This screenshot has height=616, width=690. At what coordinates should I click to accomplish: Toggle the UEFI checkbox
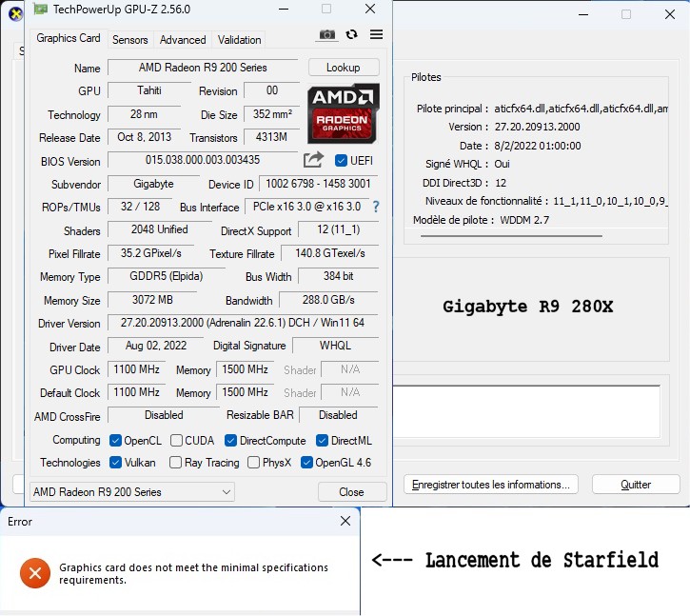click(x=341, y=160)
